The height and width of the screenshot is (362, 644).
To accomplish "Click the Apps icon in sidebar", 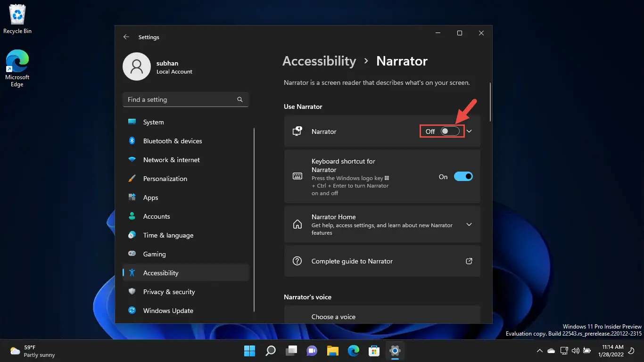I will 132,197.
